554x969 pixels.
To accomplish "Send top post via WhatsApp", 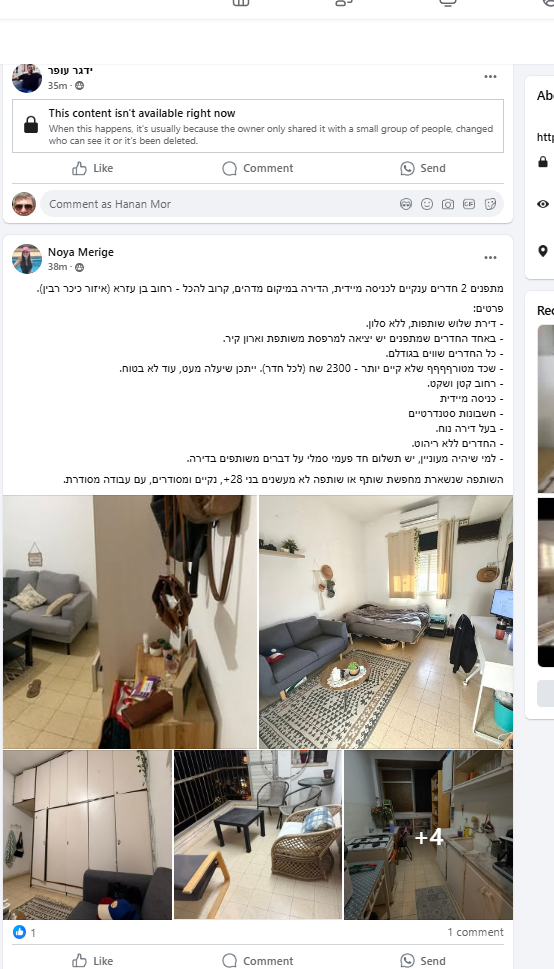I will click(423, 168).
